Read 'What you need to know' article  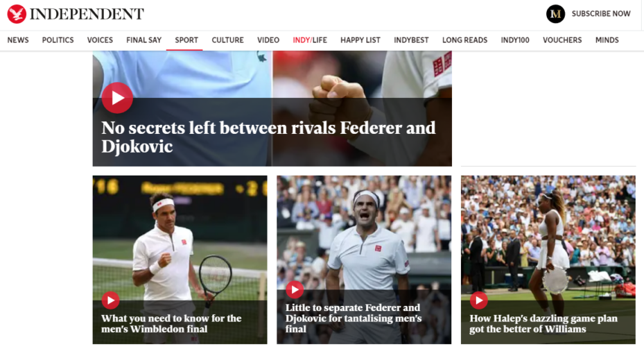[171, 323]
